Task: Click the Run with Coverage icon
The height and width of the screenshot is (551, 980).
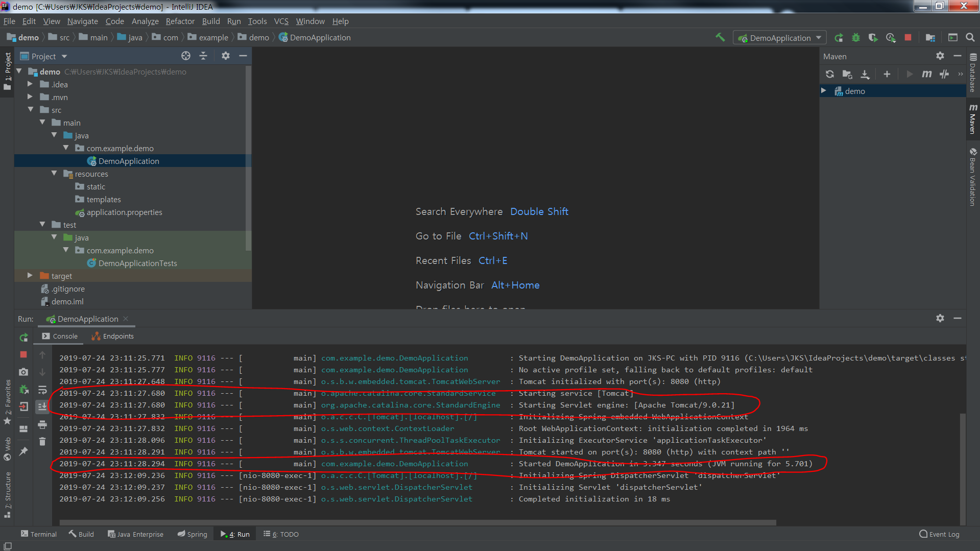Action: click(x=873, y=38)
